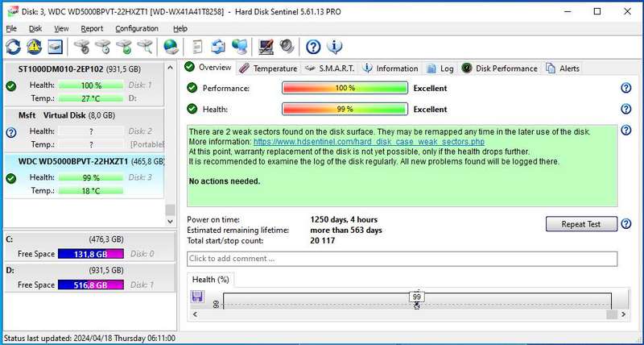Open the Help menu

pyautogui.click(x=180, y=28)
